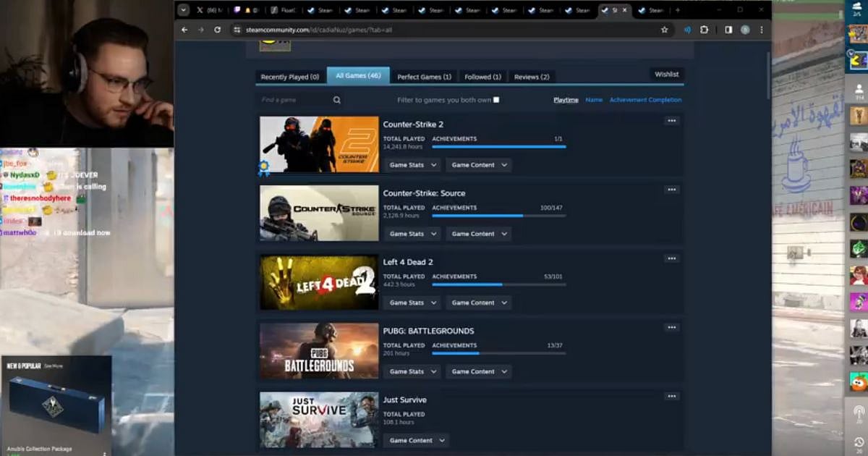This screenshot has height=456, width=868.
Task: Click the history clock icon in right sidebar
Action: 859,442
